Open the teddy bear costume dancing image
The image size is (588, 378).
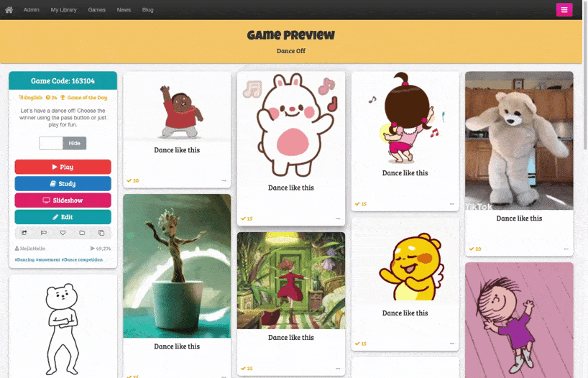pyautogui.click(x=519, y=141)
